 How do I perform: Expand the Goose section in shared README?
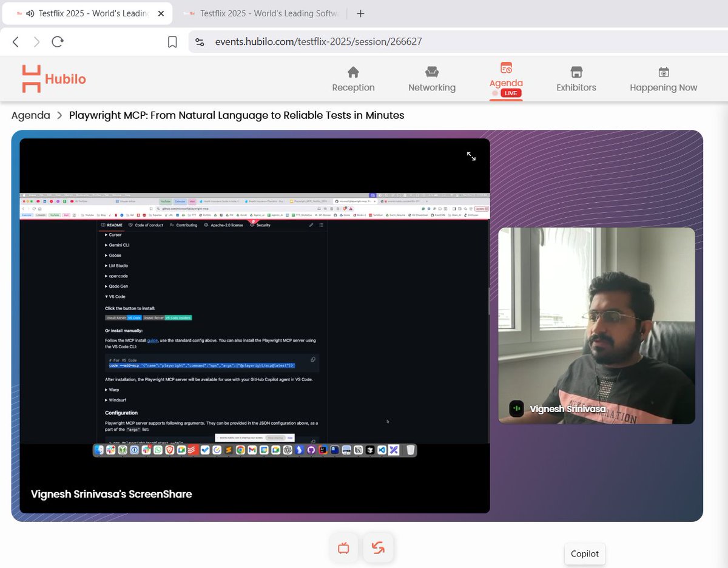pyautogui.click(x=113, y=255)
